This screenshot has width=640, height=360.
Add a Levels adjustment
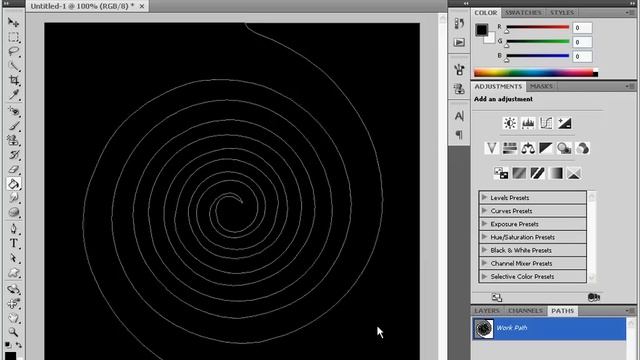point(528,123)
